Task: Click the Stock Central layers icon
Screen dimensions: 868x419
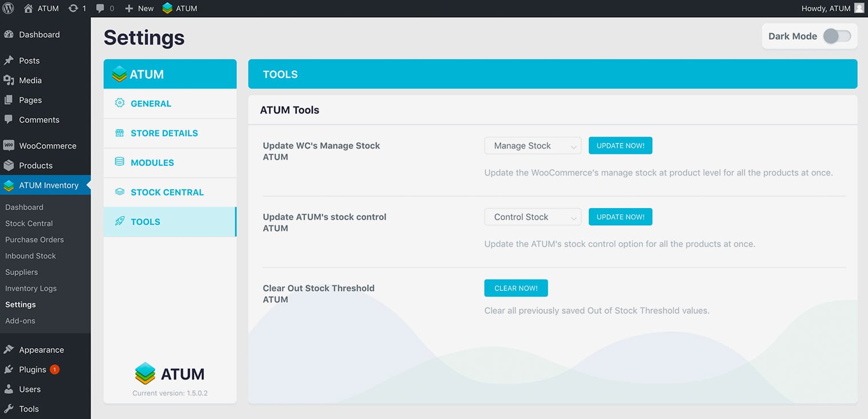Action: click(119, 192)
